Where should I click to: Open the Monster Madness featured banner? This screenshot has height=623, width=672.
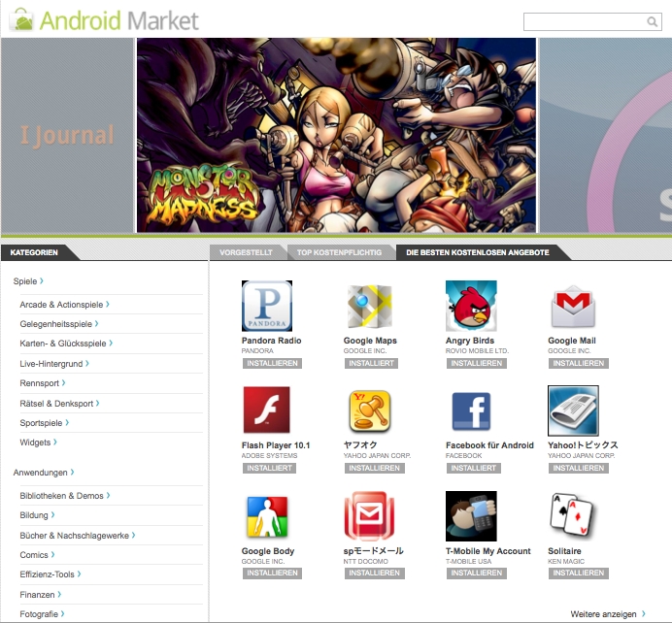(336, 135)
